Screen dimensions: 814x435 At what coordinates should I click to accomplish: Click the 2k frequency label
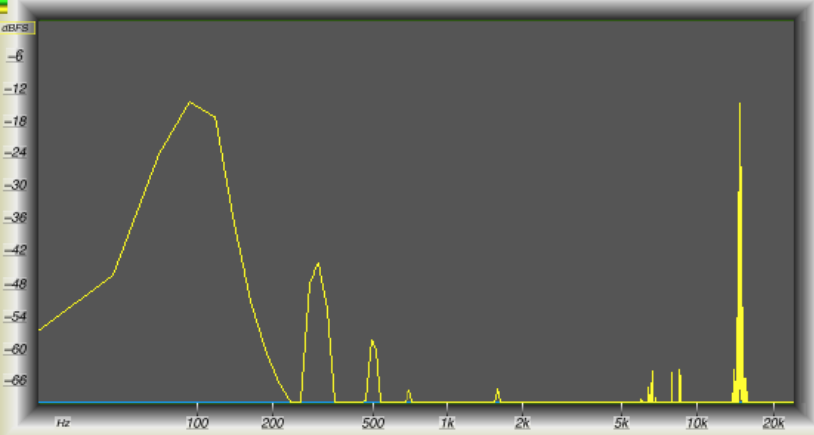coord(523,423)
